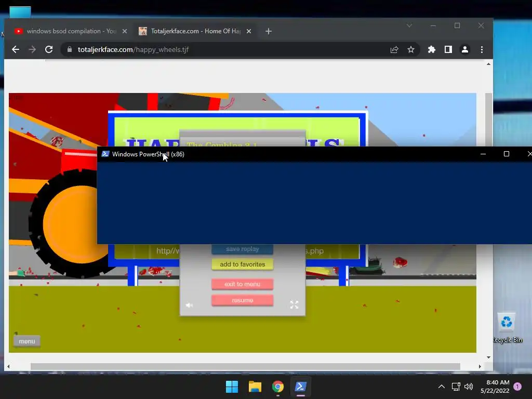Open Chrome extensions puzzle icon
The image size is (532, 399).
[x=432, y=49]
